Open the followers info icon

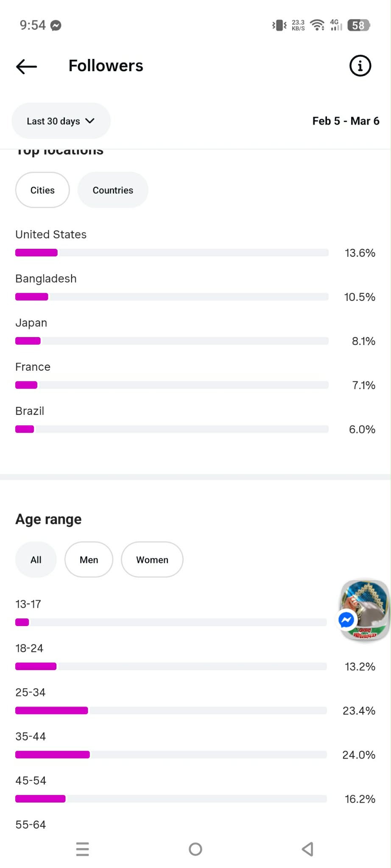click(360, 66)
